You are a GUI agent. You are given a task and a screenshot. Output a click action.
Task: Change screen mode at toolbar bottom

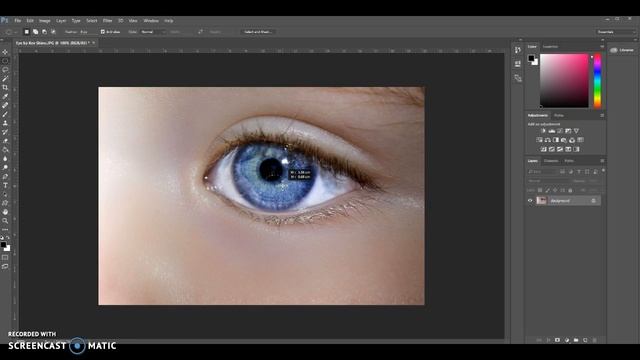(5, 267)
